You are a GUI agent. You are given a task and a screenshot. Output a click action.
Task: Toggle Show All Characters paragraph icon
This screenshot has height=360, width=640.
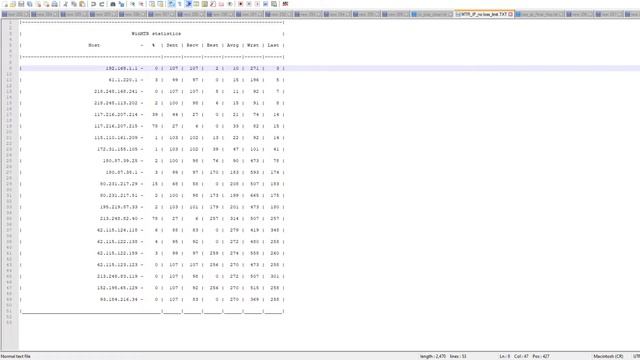pyautogui.click(x=180, y=4)
